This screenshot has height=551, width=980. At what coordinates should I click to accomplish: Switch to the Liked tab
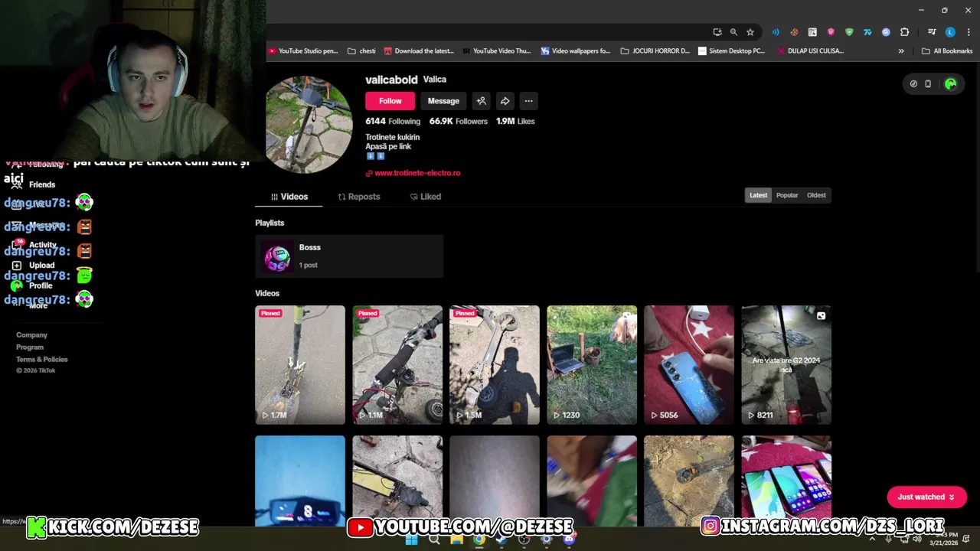(425, 197)
